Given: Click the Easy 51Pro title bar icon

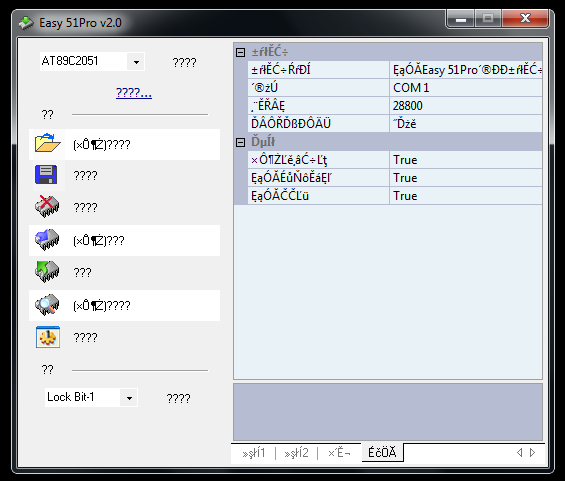Looking at the screenshot, I should click(x=26, y=23).
